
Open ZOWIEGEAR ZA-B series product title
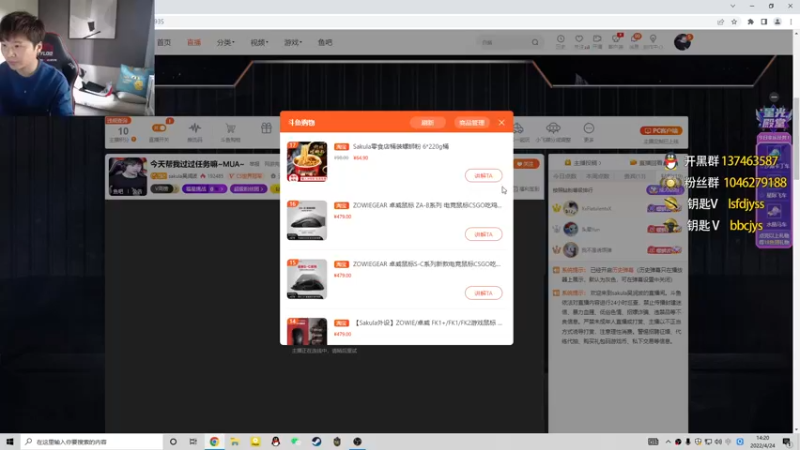427,205
